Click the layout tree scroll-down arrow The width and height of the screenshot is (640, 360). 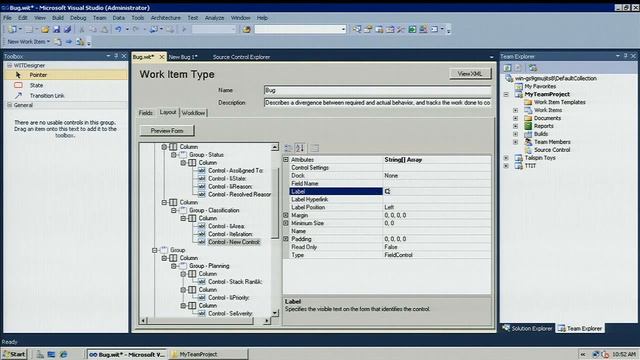pos(275,313)
